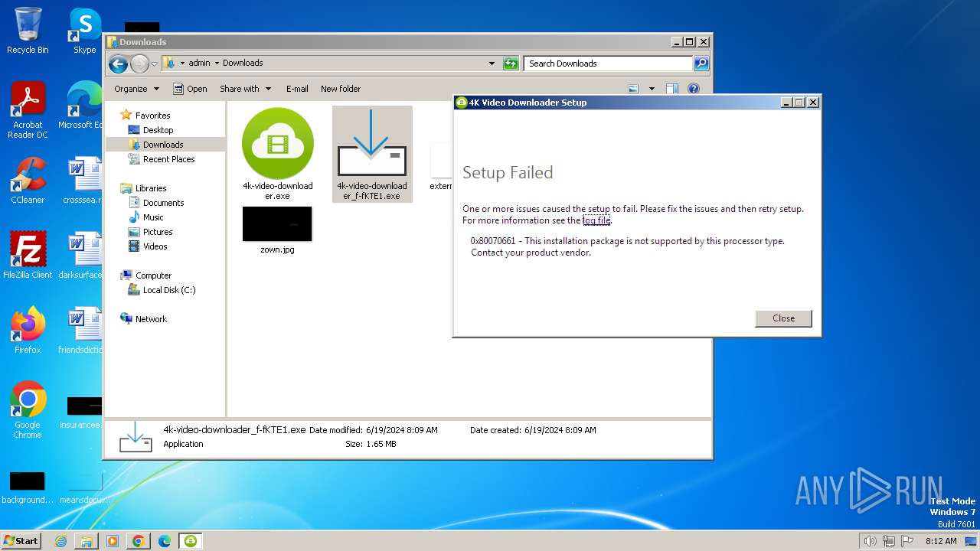Click the search magnifier in Explorer

(x=701, y=64)
